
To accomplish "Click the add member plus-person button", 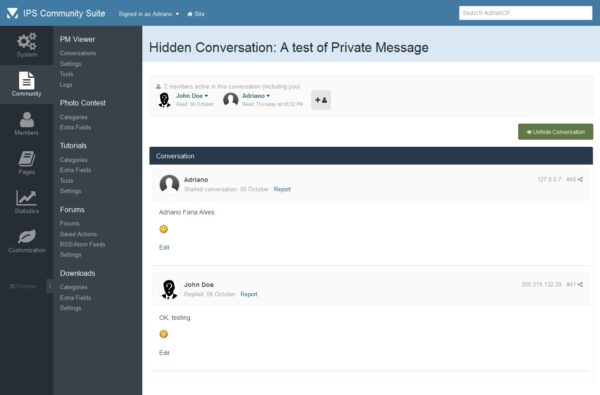I will pos(321,100).
